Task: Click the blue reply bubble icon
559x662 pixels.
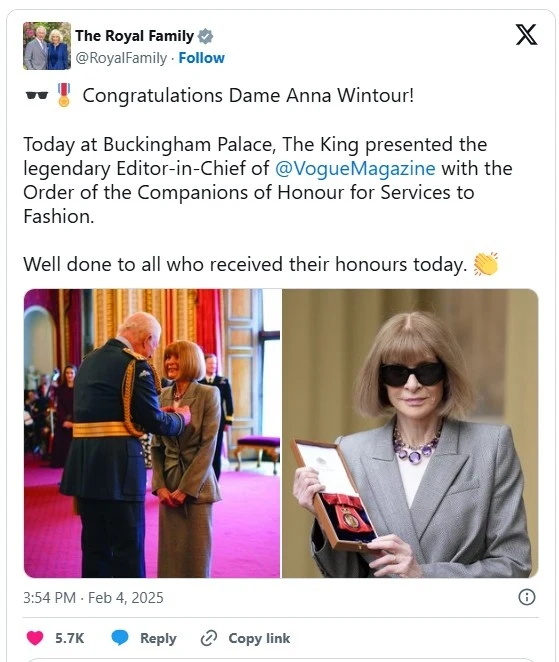Action: [x=119, y=638]
